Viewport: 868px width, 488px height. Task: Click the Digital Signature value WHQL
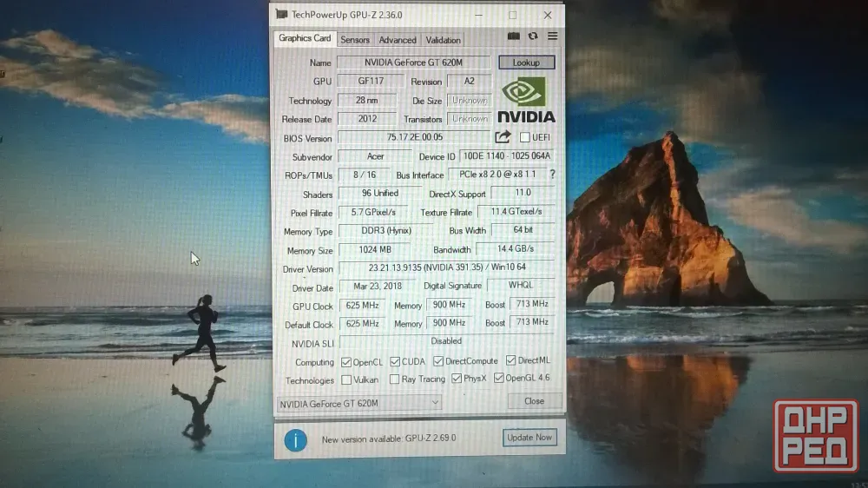(520, 285)
